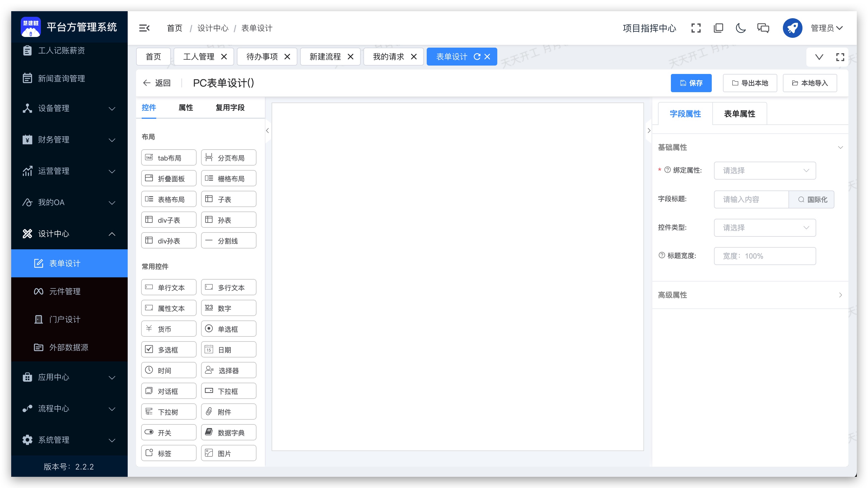This screenshot has height=488, width=868.
Task: Close the 工人管理 tab
Action: pos(224,57)
